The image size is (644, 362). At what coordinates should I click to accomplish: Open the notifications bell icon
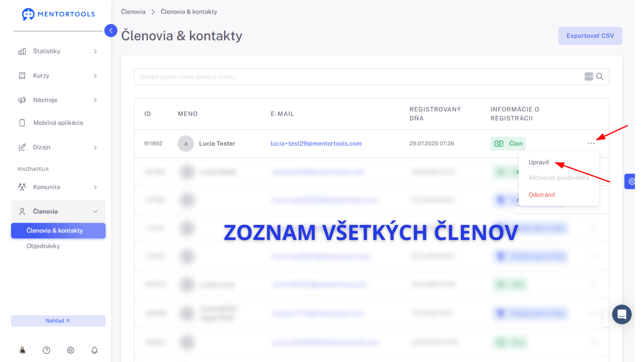pyautogui.click(x=95, y=350)
